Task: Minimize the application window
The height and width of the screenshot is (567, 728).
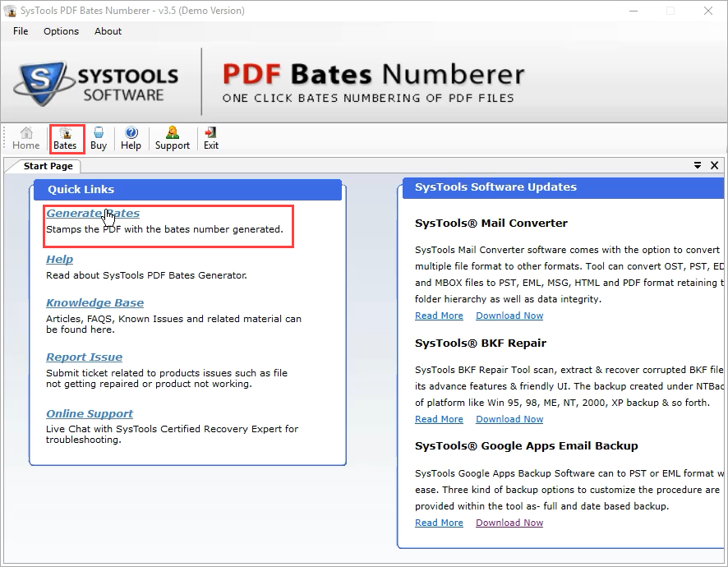Action: click(634, 11)
